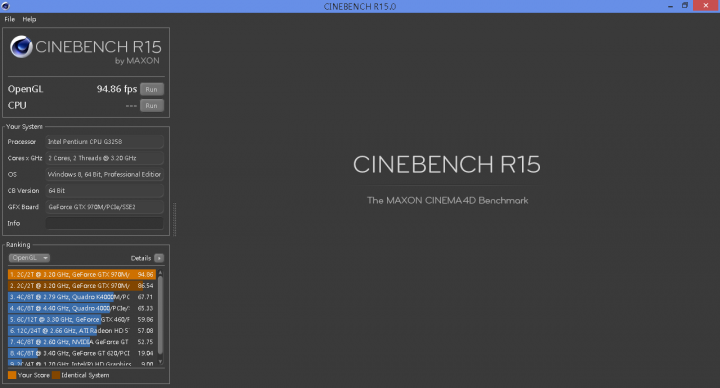Click the ranking scroll down arrow
The height and width of the screenshot is (388, 720).
[x=160, y=362]
